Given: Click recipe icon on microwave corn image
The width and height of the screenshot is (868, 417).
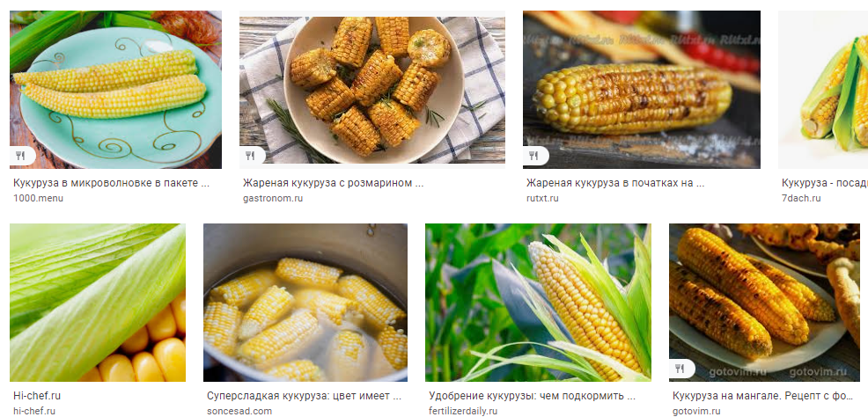Looking at the screenshot, I should click(21, 156).
